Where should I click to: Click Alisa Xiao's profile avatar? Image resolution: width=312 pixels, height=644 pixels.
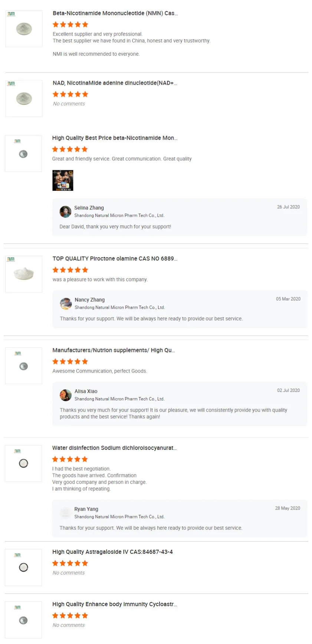[65, 395]
